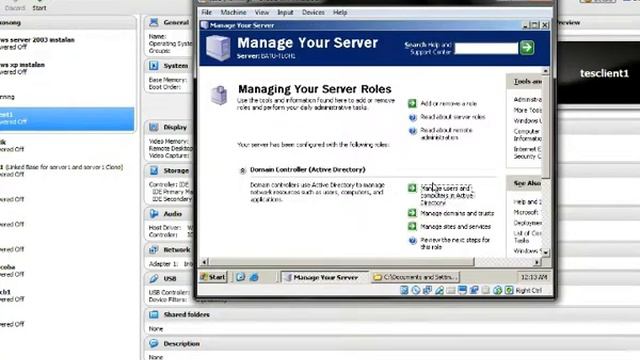Open the Help menu of the VM window
The width and height of the screenshot is (640, 360).
click(340, 12)
